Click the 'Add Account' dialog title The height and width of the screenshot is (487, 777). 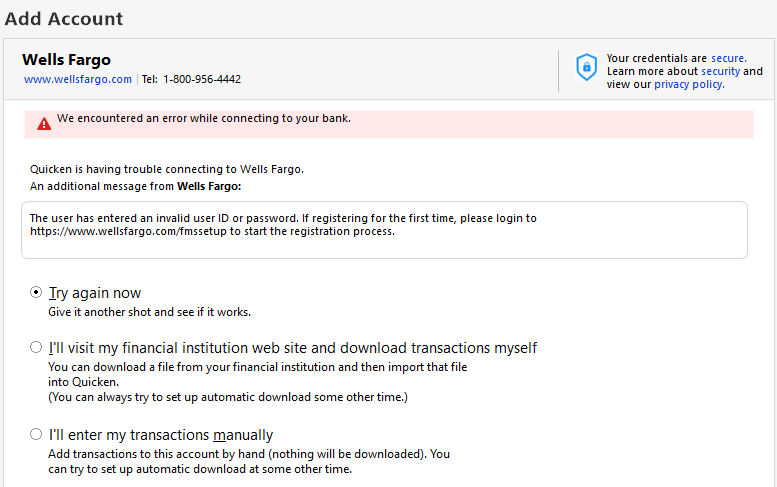pyautogui.click(x=64, y=19)
